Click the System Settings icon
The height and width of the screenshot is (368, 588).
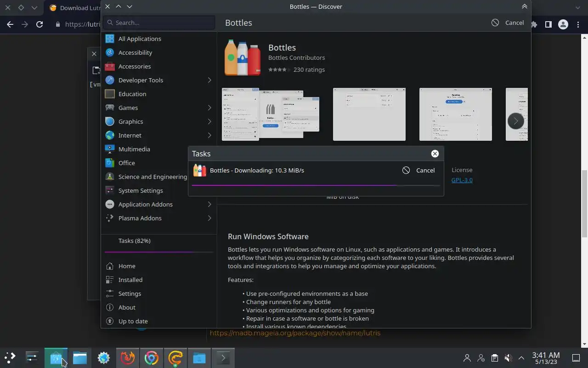pyautogui.click(x=109, y=190)
